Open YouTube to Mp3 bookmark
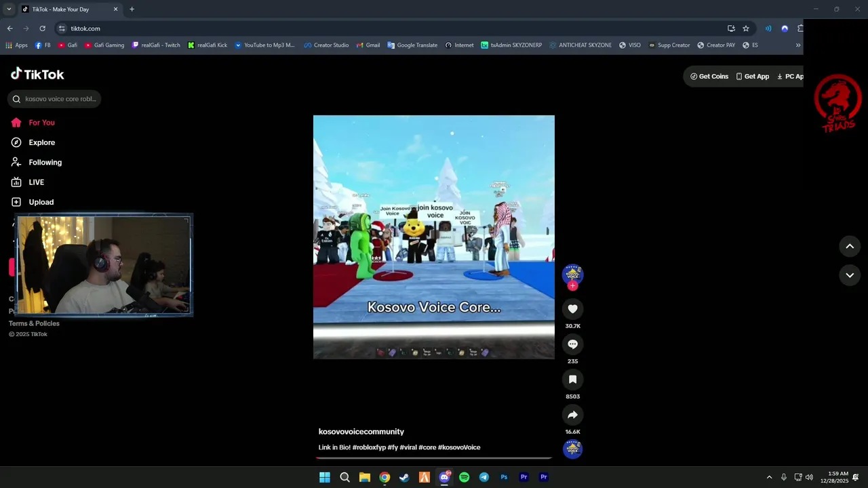Screen dimensions: 868x488 pos(264,45)
